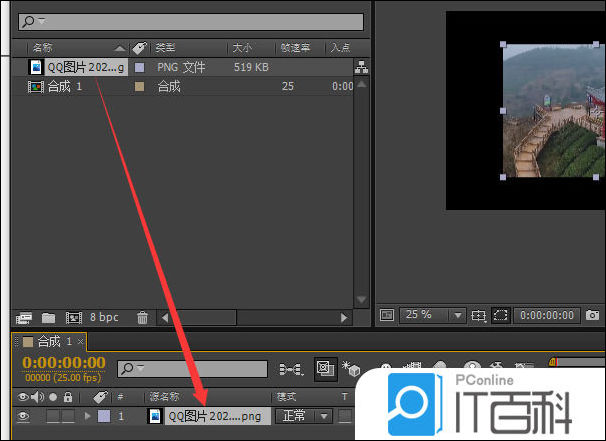Close the 合成 1 timeline tab
The image size is (606, 441).
[x=80, y=341]
